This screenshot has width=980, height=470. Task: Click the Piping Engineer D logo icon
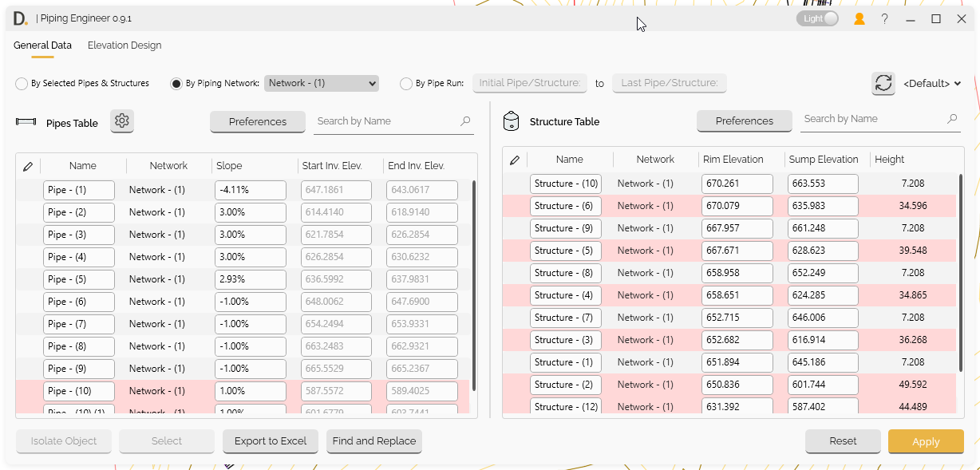pos(21,18)
